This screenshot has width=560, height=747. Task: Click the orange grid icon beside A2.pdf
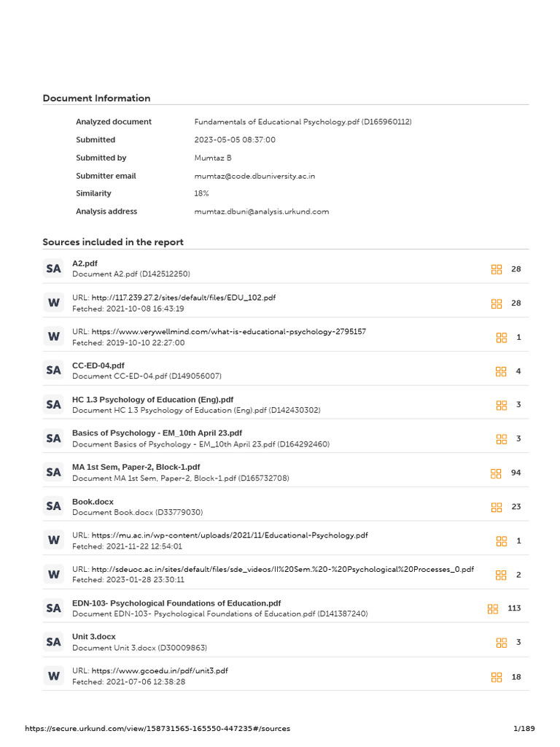pos(496,270)
